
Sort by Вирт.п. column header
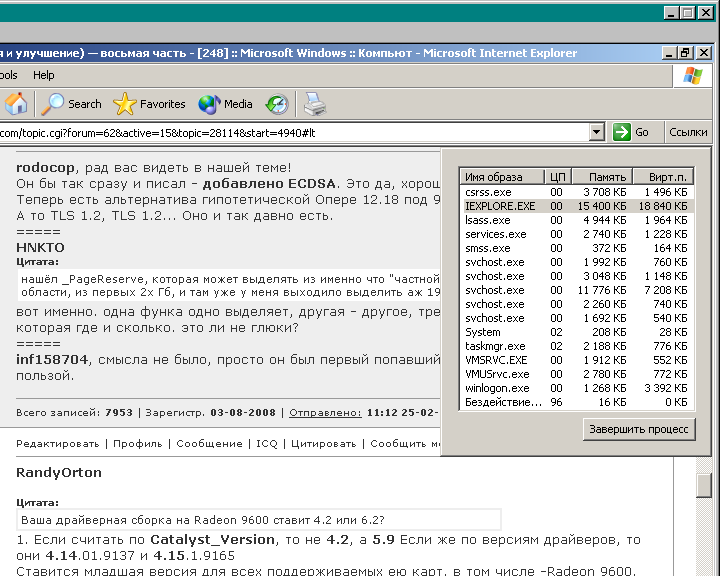click(x=663, y=177)
